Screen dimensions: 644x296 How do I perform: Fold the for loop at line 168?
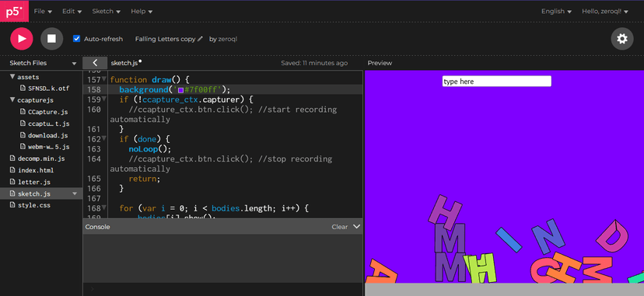(104, 208)
